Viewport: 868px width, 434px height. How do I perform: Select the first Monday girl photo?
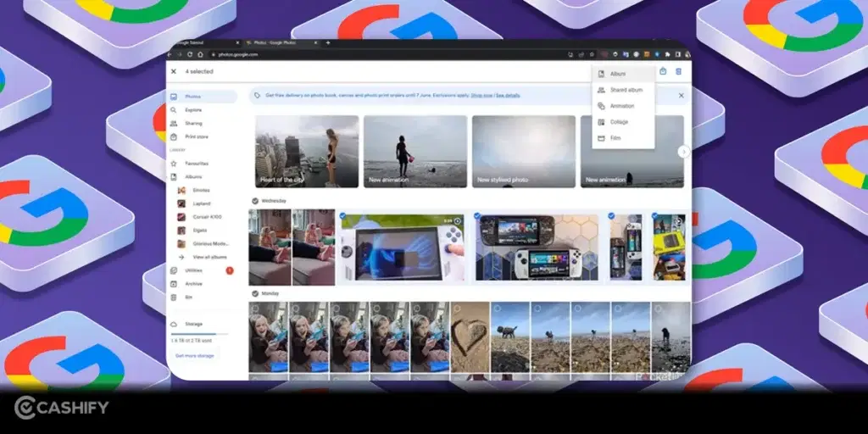[253, 309]
